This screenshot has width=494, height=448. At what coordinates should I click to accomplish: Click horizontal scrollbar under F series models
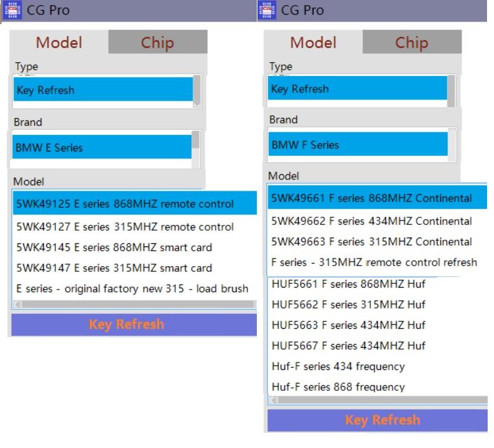[x=378, y=400]
